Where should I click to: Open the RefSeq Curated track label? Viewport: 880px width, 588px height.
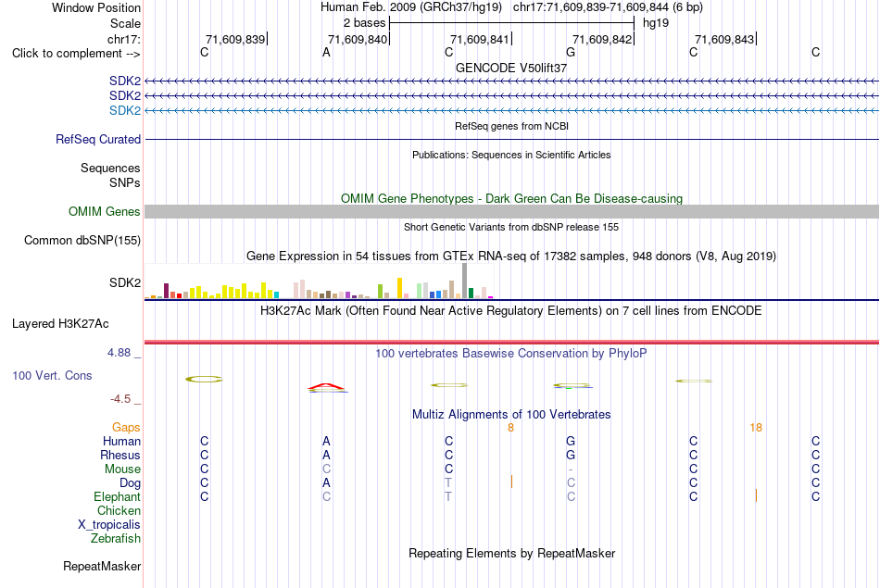[97, 139]
